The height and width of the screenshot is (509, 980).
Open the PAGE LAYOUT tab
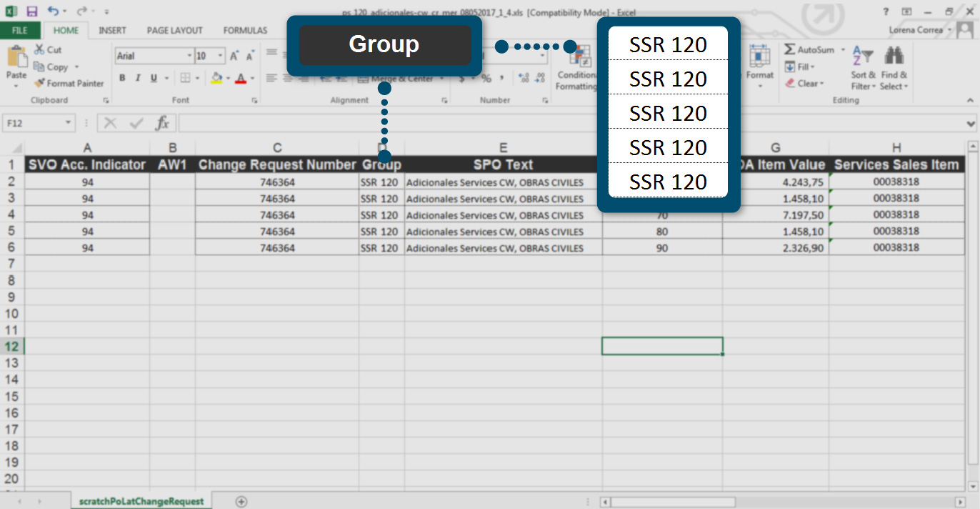(x=174, y=31)
